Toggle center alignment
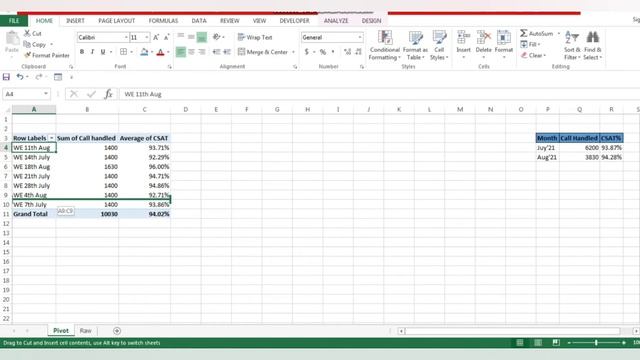The image size is (640, 360). (191, 52)
